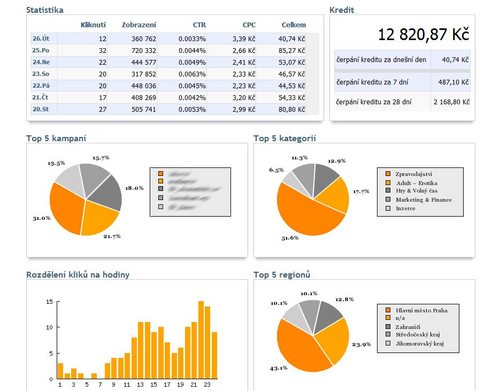Click the čerpání kreditu za dnešní den row

402,60
